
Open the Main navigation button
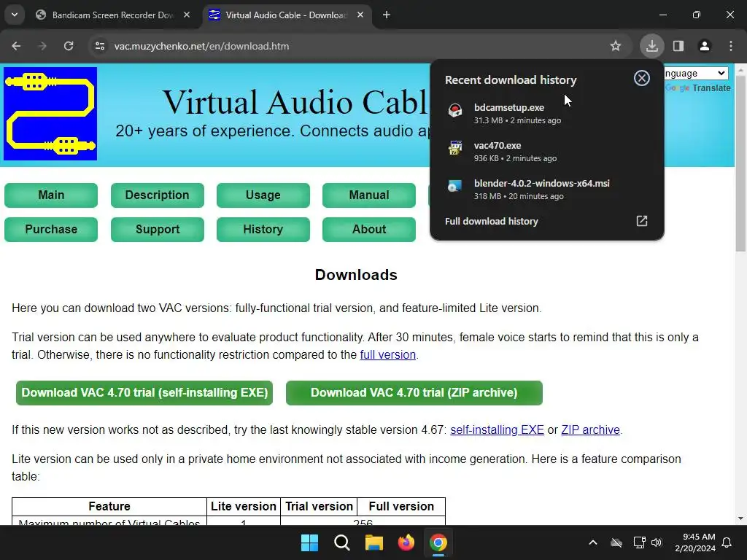click(51, 195)
